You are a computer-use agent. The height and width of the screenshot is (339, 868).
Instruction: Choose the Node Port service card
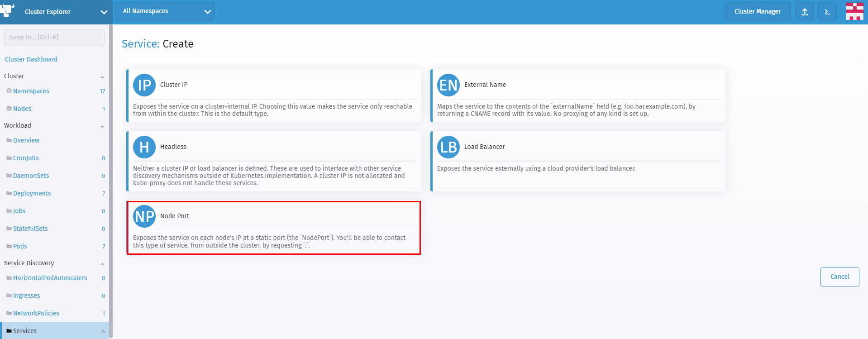274,228
